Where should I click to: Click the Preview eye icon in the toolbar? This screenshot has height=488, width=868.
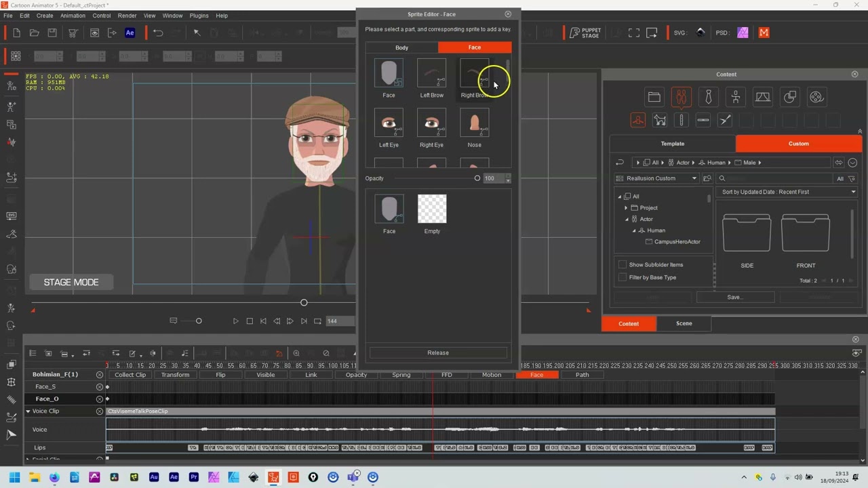(94, 33)
